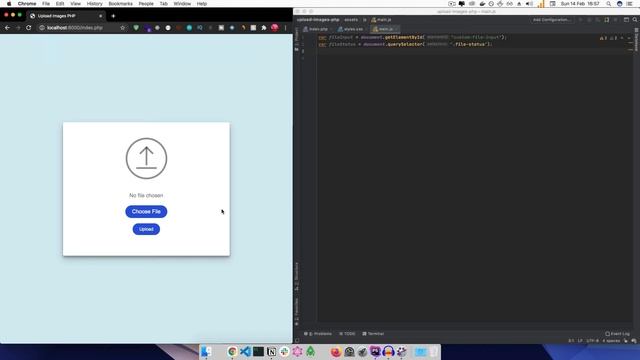This screenshot has height=360, width=640.
Task: Click the volume icon in menu bar
Action: point(529,4)
